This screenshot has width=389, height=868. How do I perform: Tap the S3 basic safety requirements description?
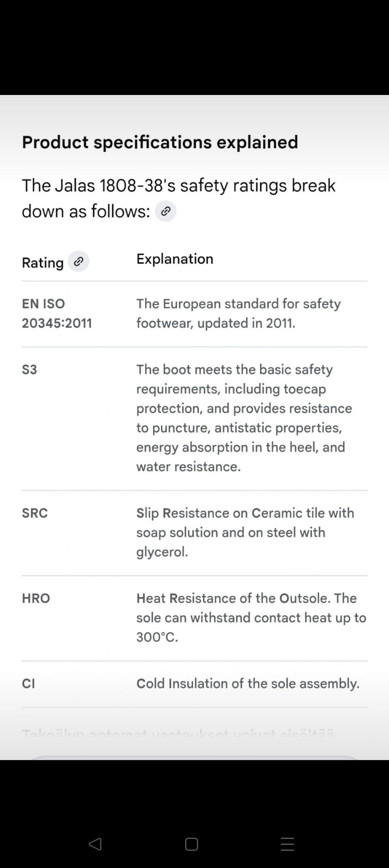coord(244,418)
